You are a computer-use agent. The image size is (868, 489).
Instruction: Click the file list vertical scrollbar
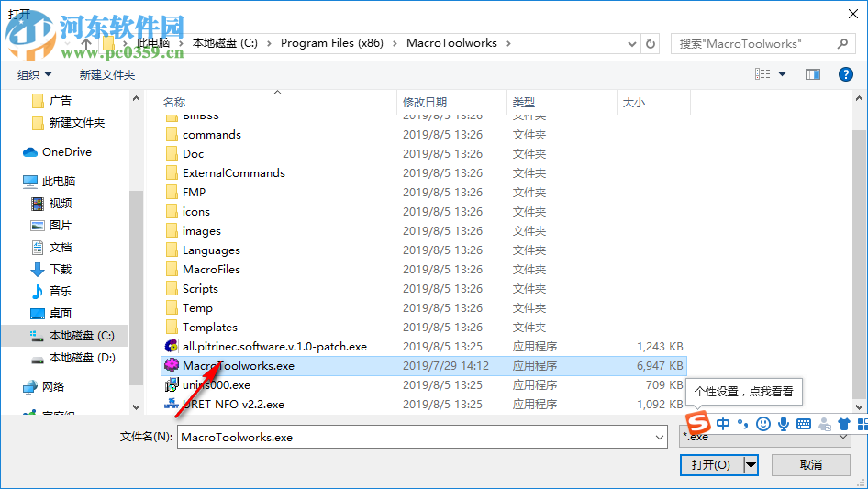859,263
